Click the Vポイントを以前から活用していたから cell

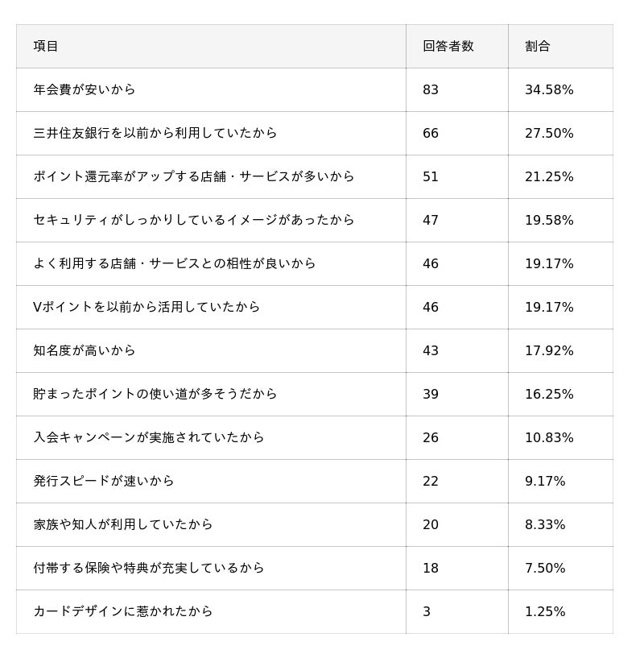pyautogui.click(x=147, y=308)
